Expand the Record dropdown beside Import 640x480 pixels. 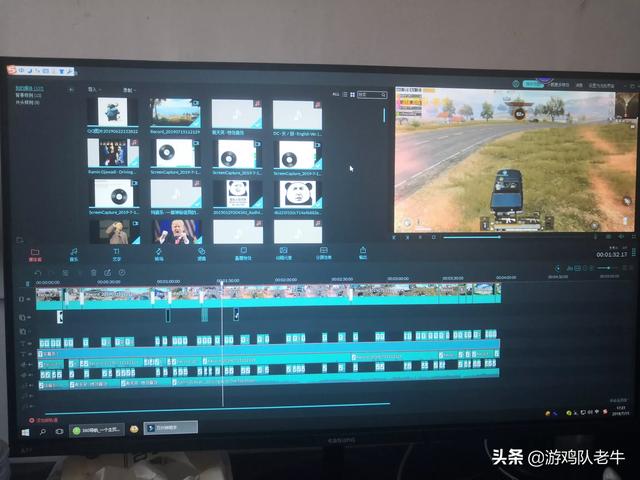(129, 89)
